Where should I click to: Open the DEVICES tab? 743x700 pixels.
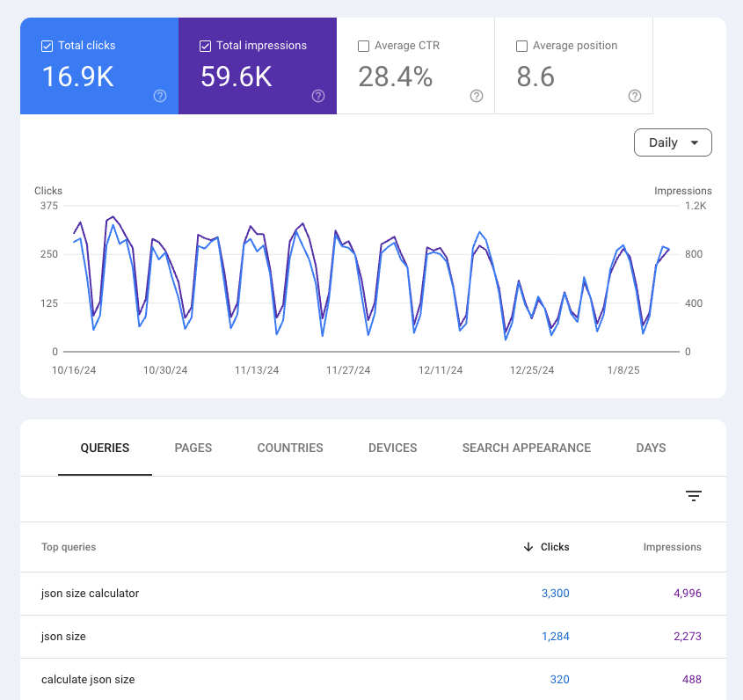392,448
